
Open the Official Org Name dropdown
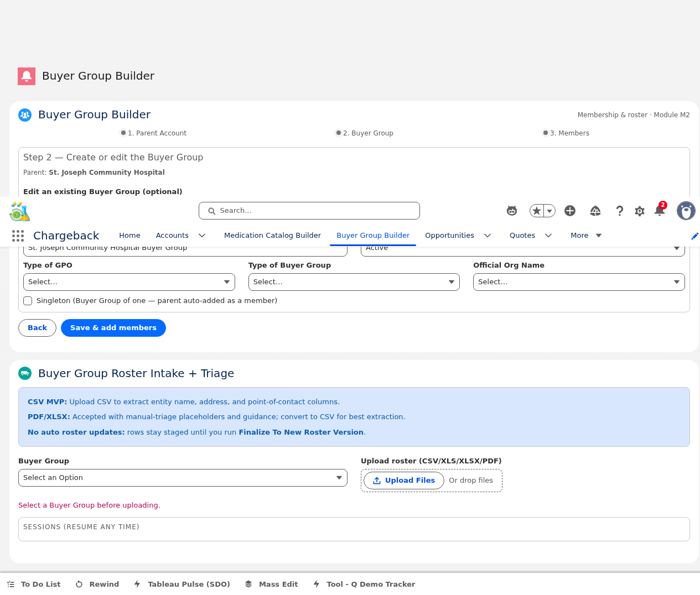click(579, 282)
